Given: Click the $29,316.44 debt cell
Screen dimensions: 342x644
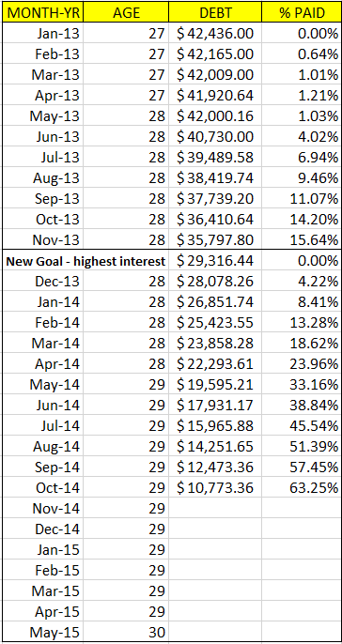Looking at the screenshot, I should pyautogui.click(x=215, y=260).
